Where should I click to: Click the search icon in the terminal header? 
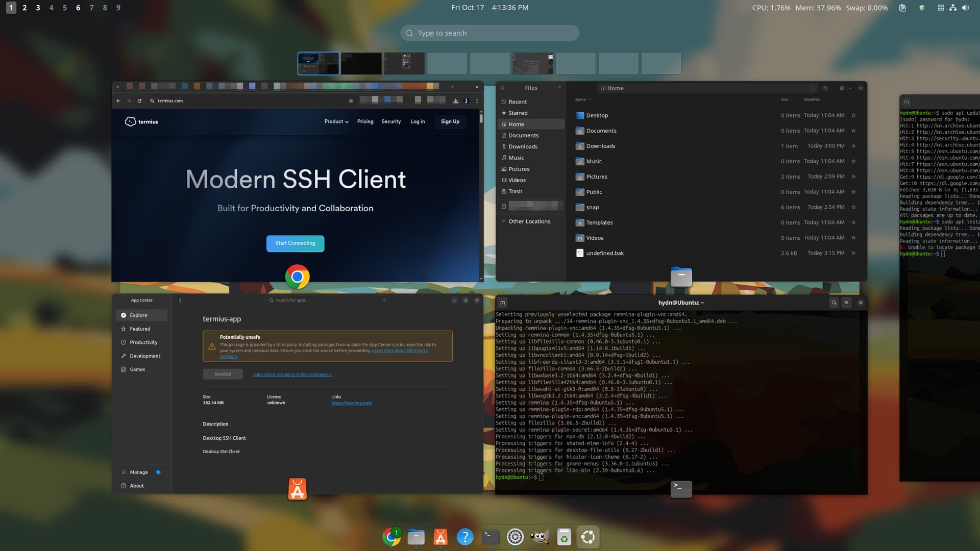click(x=834, y=303)
